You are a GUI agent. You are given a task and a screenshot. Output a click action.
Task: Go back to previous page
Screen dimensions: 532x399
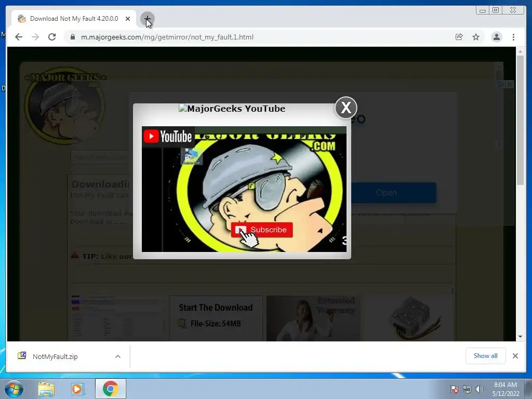19,37
